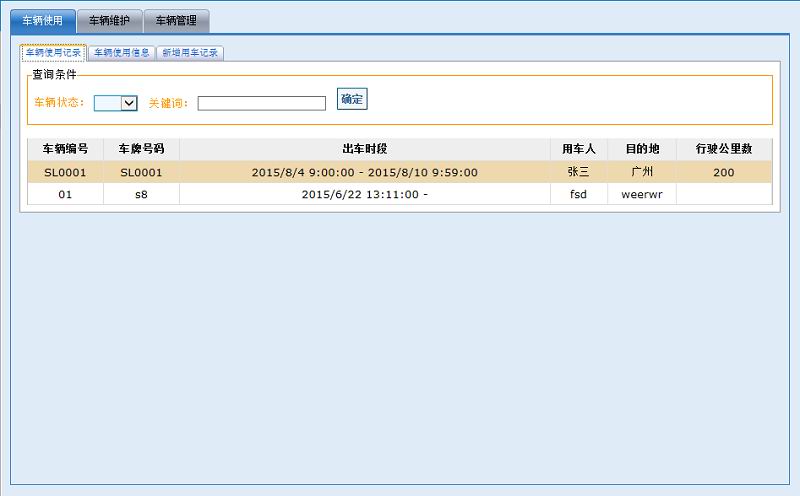Click the period 2015/8/4 9:00:00 - 2015/8/10 9:59:00

pos(365,172)
